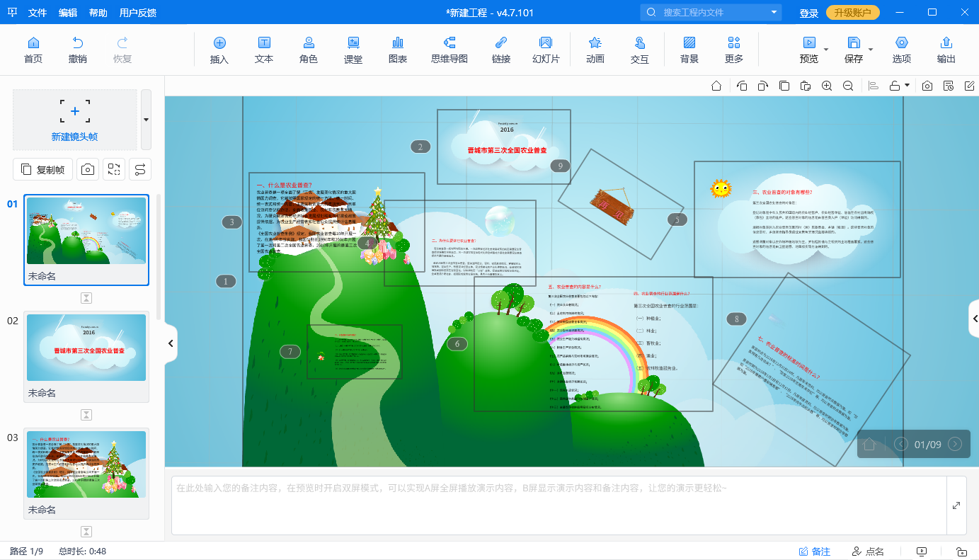Click the 输出 export button
Screen dimensions: 979x560
coord(946,50)
